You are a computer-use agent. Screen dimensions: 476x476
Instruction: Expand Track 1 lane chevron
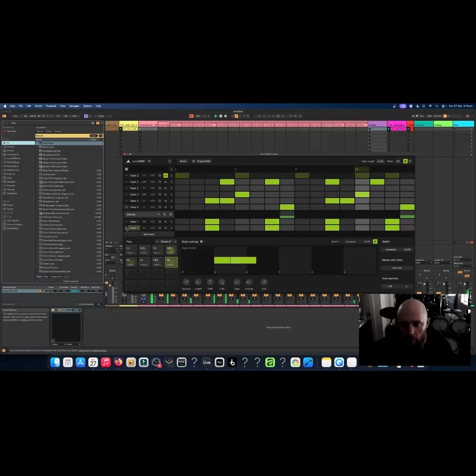click(127, 175)
